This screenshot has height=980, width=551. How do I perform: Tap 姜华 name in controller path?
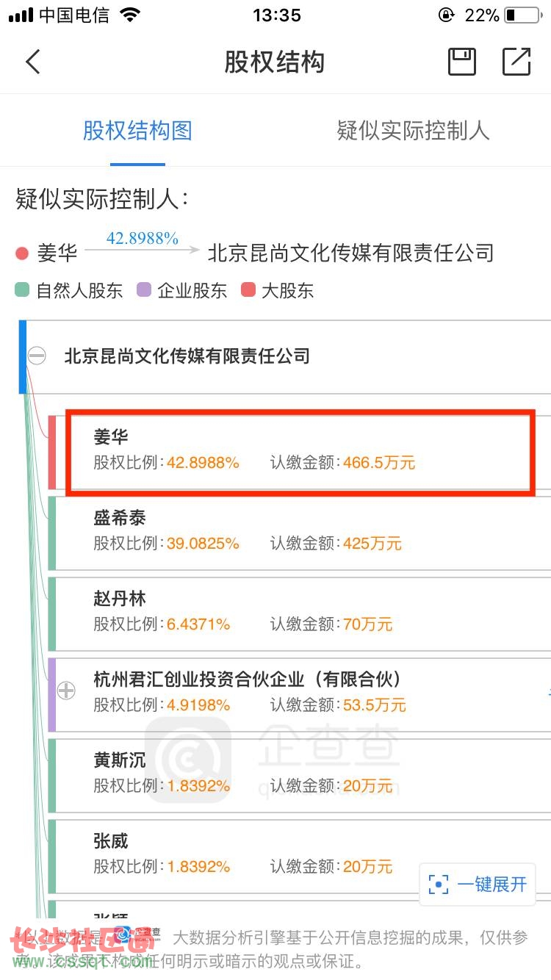57,254
